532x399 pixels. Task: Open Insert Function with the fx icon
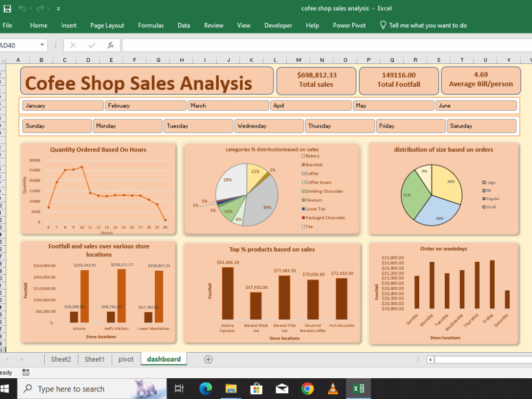tap(110, 46)
